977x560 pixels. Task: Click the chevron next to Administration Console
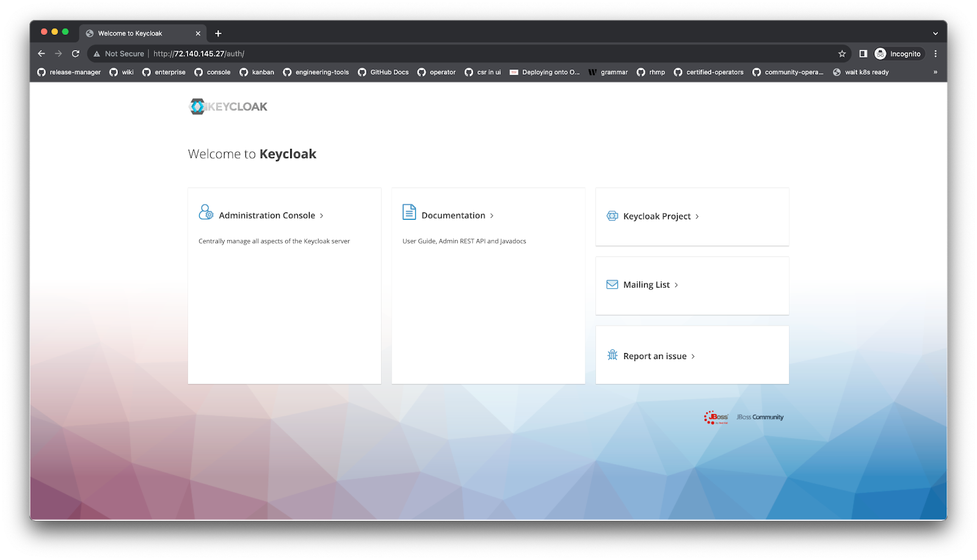(322, 216)
